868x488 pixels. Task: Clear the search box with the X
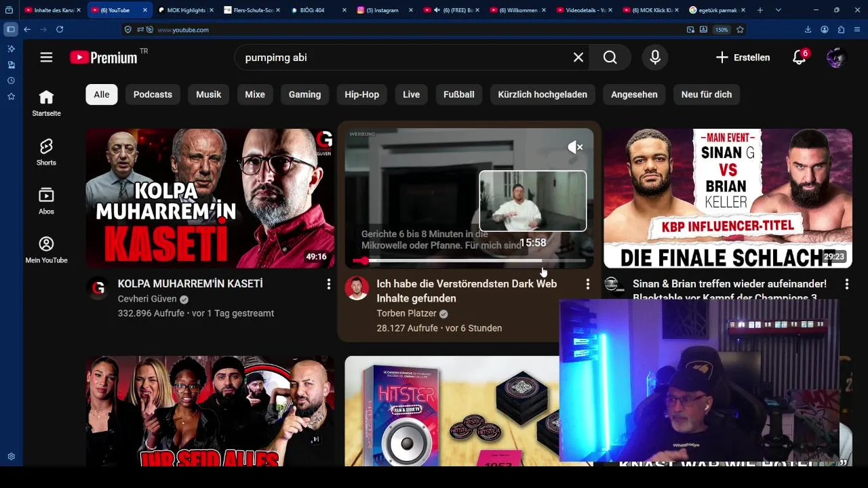click(x=578, y=58)
